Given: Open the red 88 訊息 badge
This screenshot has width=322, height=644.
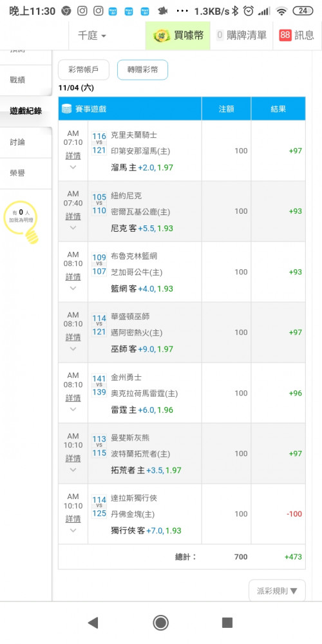Looking at the screenshot, I should click(x=297, y=35).
